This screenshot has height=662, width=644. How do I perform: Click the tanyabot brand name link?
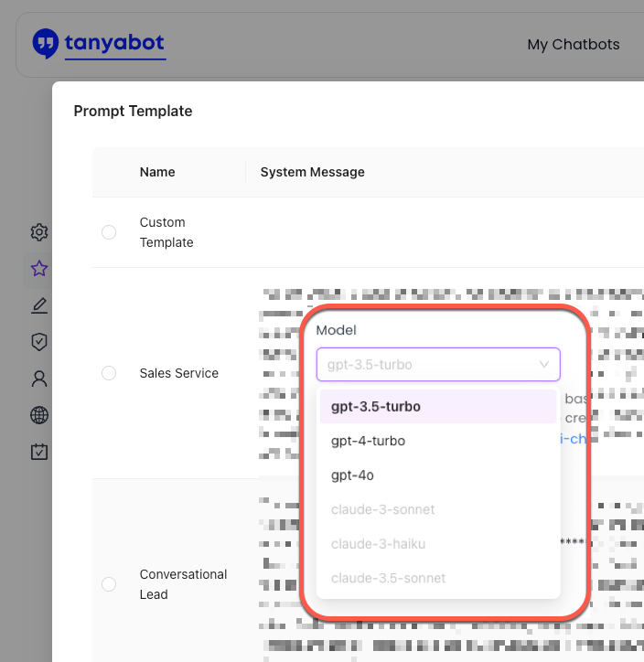(114, 43)
